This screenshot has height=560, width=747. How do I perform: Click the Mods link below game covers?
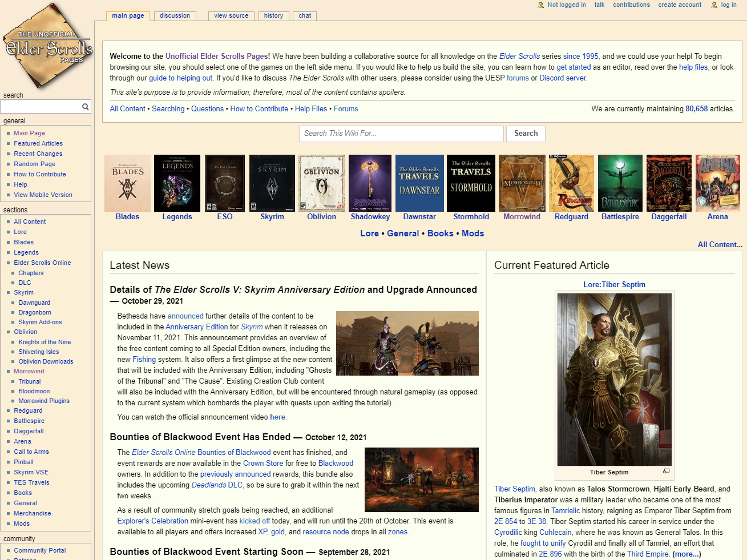pyautogui.click(x=473, y=233)
